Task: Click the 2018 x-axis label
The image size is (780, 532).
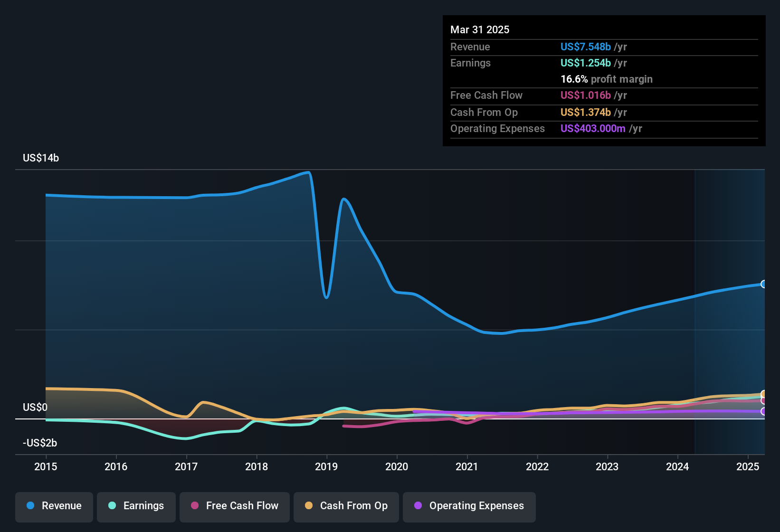Action: point(257,466)
